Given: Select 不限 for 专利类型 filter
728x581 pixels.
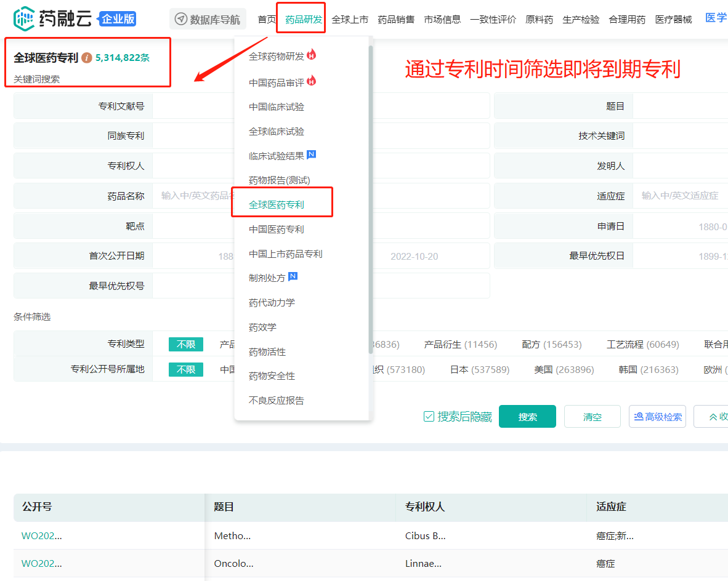Looking at the screenshot, I should pyautogui.click(x=185, y=345).
